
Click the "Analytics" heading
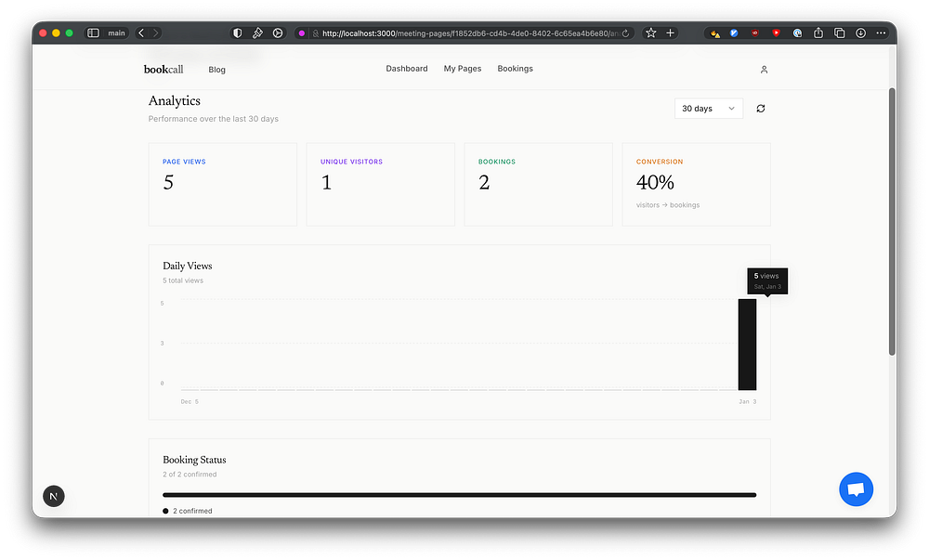pos(175,100)
